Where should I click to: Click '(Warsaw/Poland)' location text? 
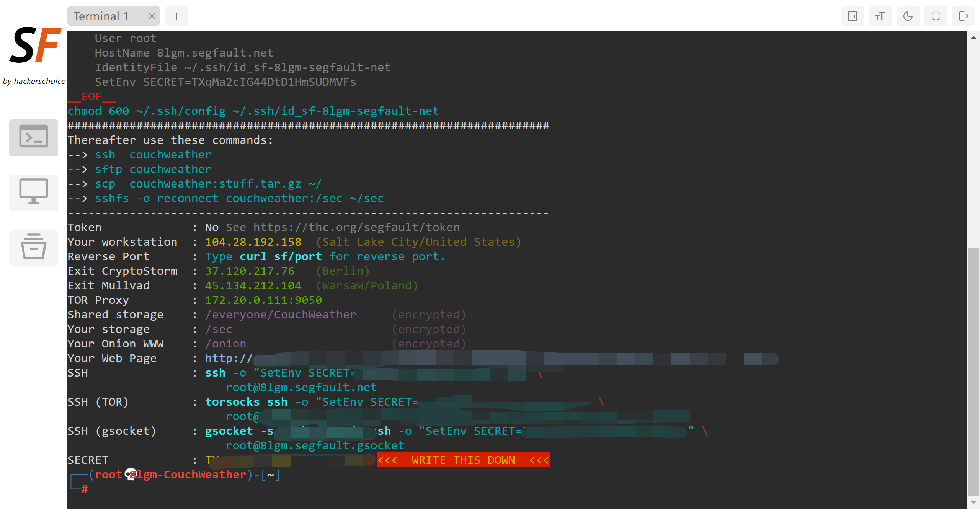[367, 285]
